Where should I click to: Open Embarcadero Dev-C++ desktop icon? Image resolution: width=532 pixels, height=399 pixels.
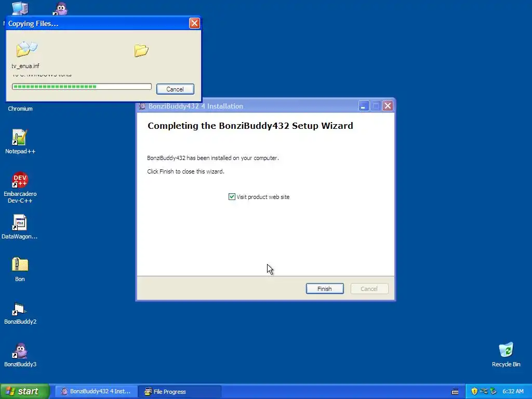click(20, 188)
